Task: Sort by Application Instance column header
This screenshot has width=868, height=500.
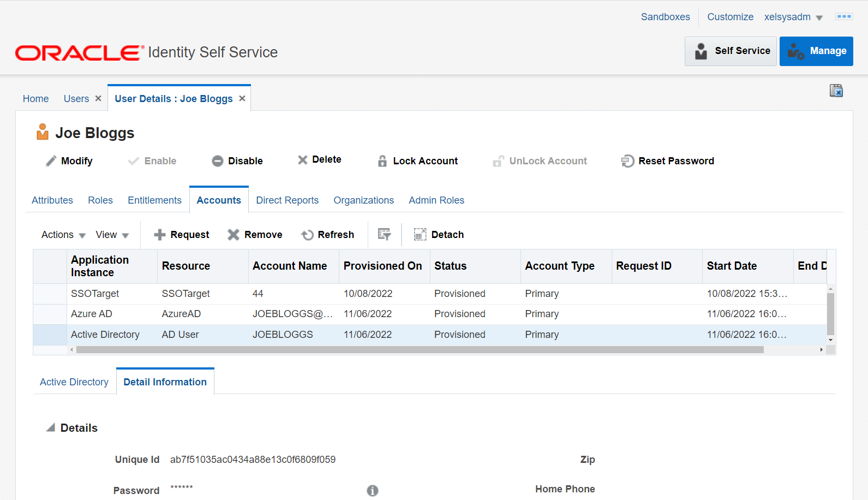Action: [x=112, y=266]
